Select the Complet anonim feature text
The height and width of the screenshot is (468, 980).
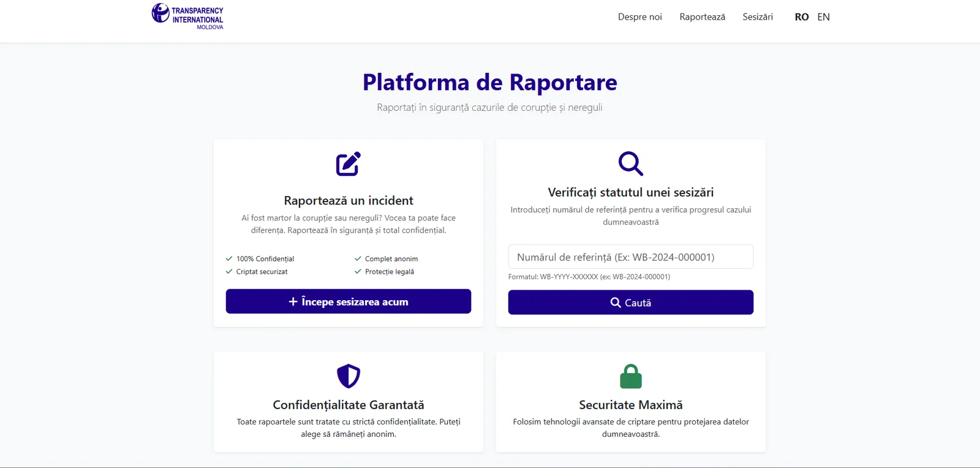coord(391,259)
